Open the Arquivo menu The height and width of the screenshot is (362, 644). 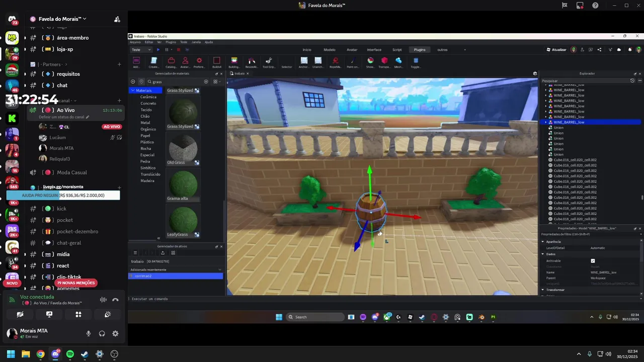pyautogui.click(x=135, y=42)
